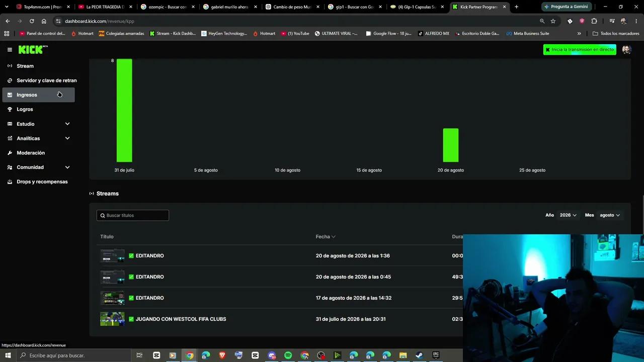The image size is (644, 362).
Task: Open Hotmart bookmark next to Panel de control
Action: point(82,34)
